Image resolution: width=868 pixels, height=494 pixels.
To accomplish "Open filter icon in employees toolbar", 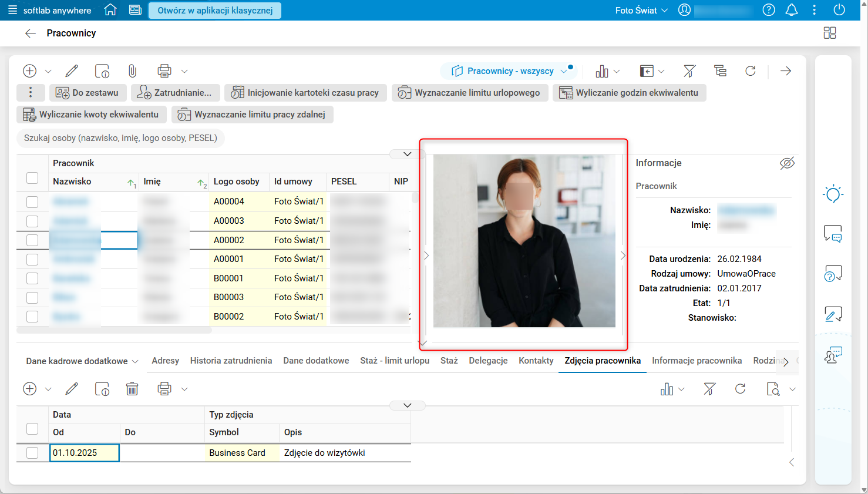I will [689, 71].
